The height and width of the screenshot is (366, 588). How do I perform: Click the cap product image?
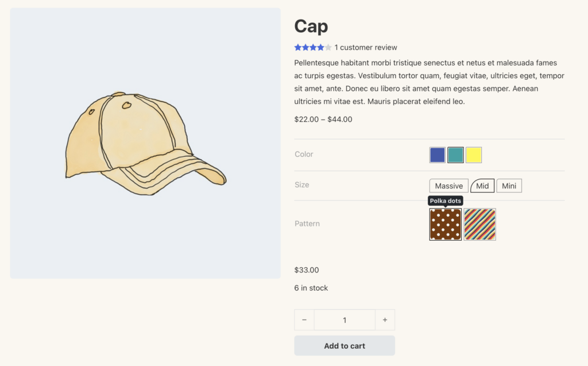pyautogui.click(x=145, y=143)
